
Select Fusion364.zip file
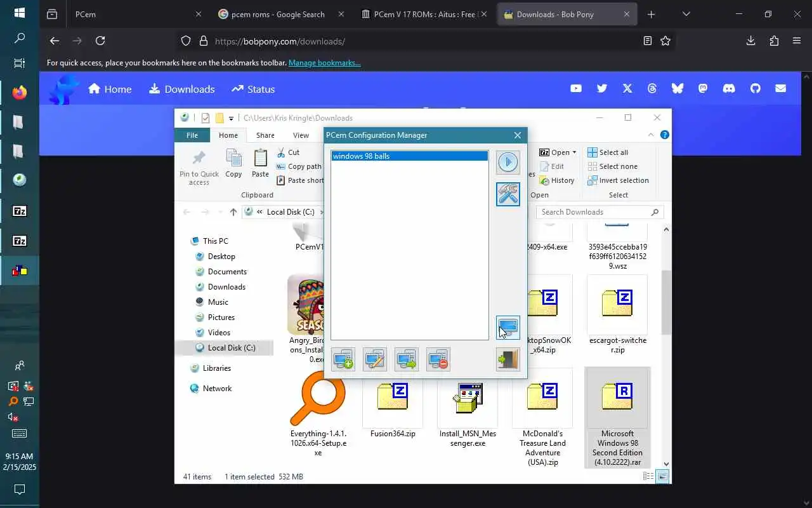(x=393, y=405)
